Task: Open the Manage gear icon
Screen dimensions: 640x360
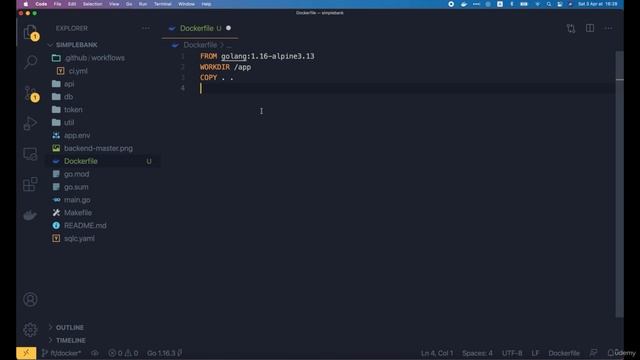Action: click(x=30, y=329)
